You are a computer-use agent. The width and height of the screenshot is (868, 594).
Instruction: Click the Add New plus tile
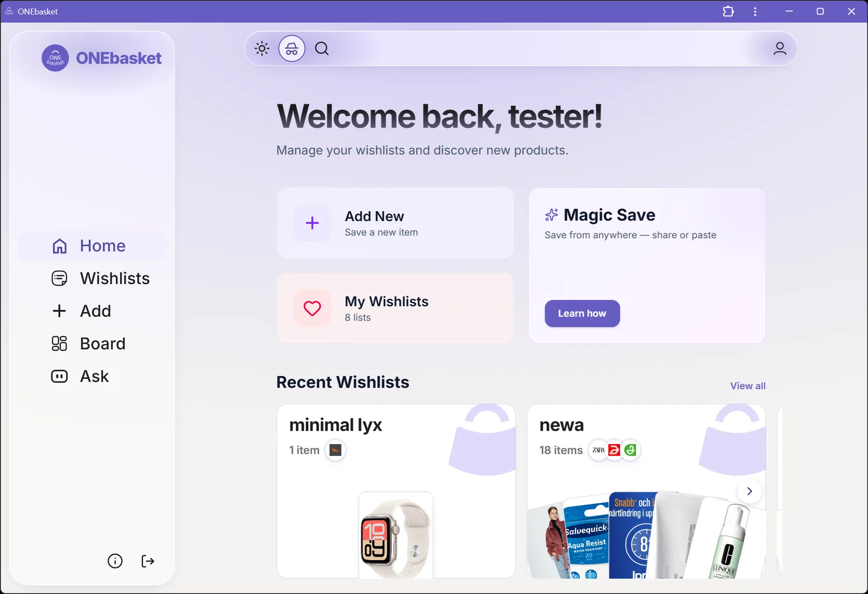(x=312, y=223)
